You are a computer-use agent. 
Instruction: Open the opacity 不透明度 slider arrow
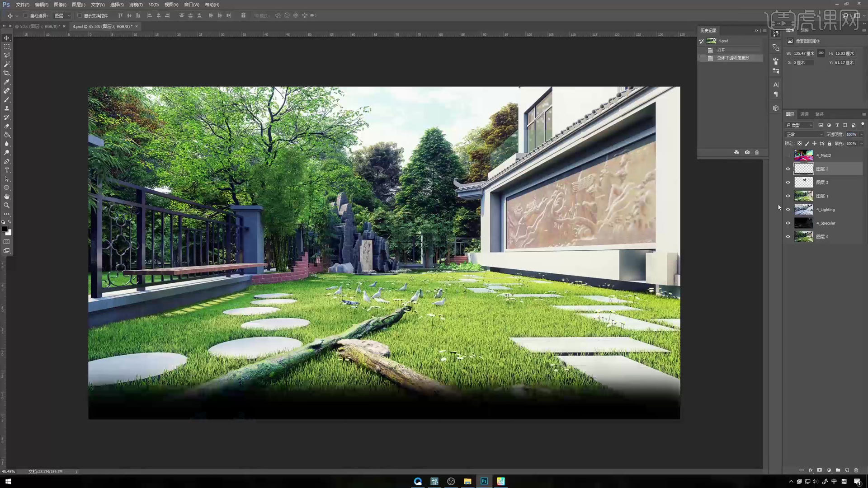[x=861, y=134]
